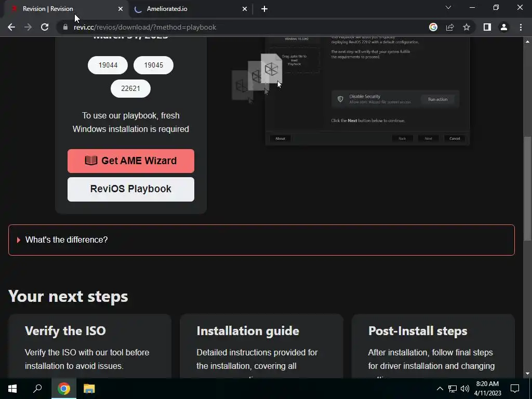The image size is (532, 399).
Task: Open taskbar search magnifier
Action: pos(37,389)
